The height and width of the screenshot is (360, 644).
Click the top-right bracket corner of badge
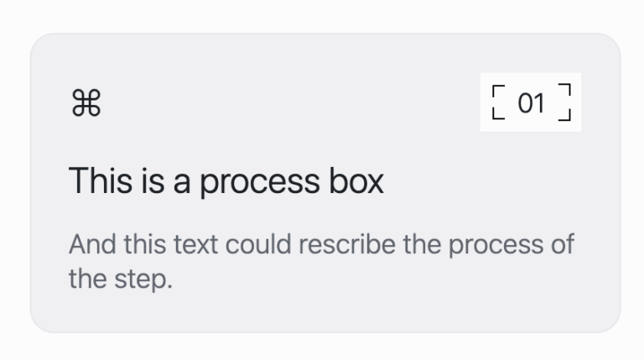click(564, 90)
